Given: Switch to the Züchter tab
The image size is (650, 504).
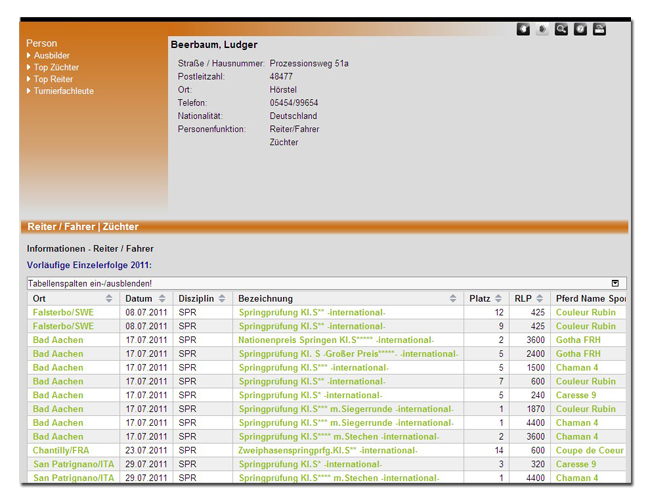Looking at the screenshot, I should coord(121,227).
